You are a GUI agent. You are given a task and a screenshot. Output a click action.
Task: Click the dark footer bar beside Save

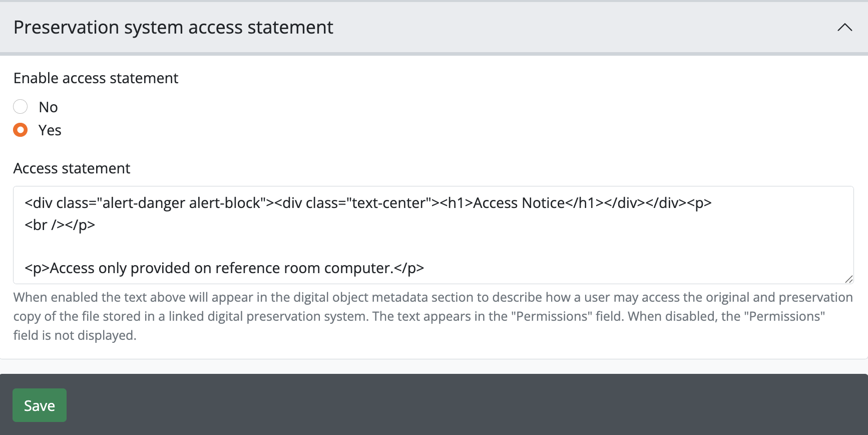451,405
